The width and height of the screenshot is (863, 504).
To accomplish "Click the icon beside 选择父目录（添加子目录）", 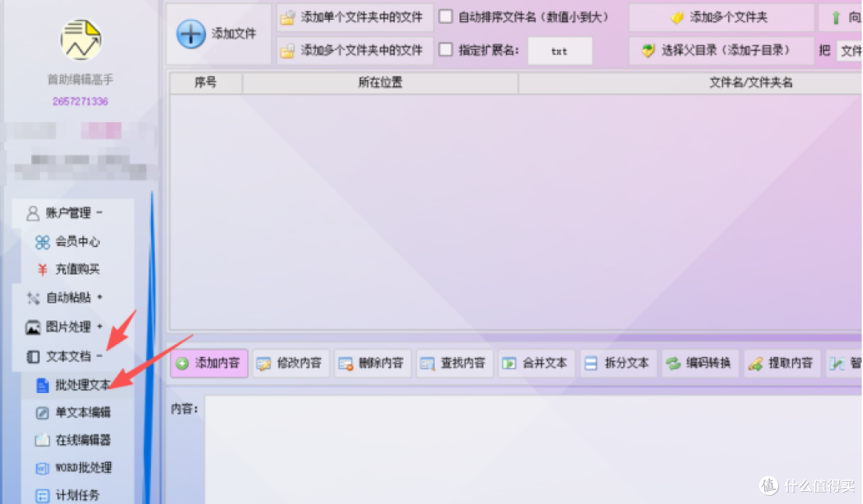I will tap(648, 50).
